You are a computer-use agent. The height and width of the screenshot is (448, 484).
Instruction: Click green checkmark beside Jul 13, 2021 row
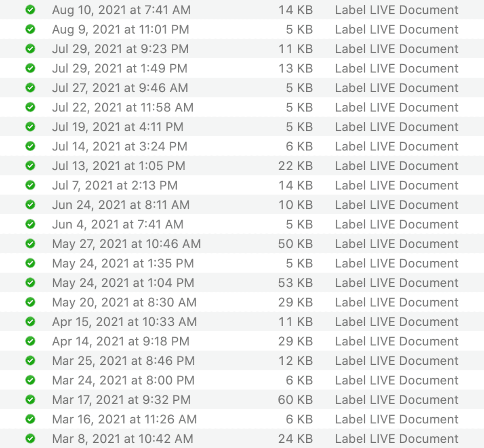click(30, 166)
